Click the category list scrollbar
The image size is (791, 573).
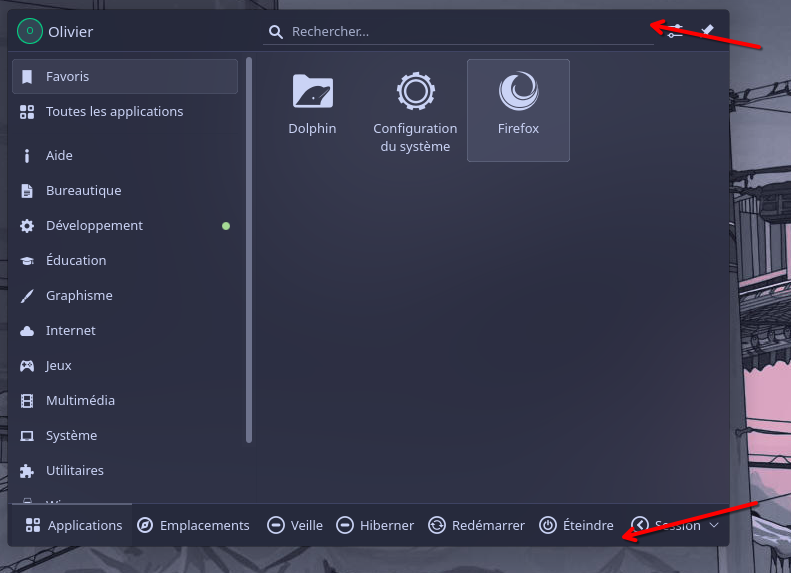[249, 250]
